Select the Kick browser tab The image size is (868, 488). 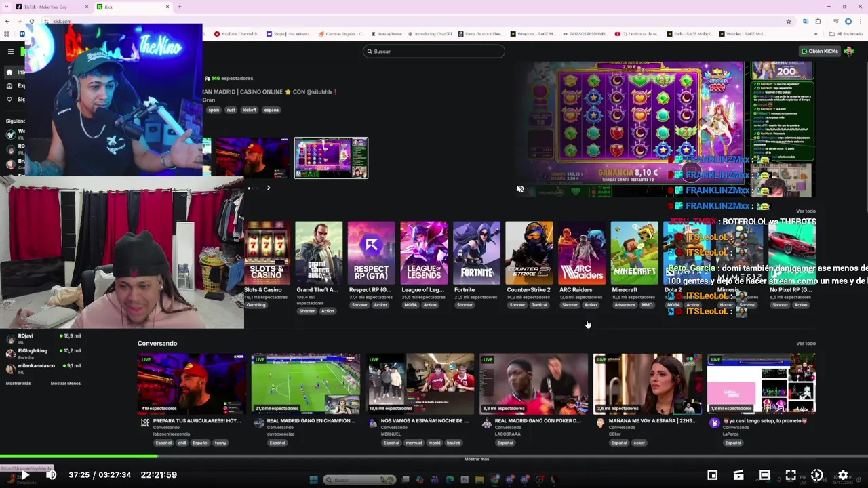point(132,7)
